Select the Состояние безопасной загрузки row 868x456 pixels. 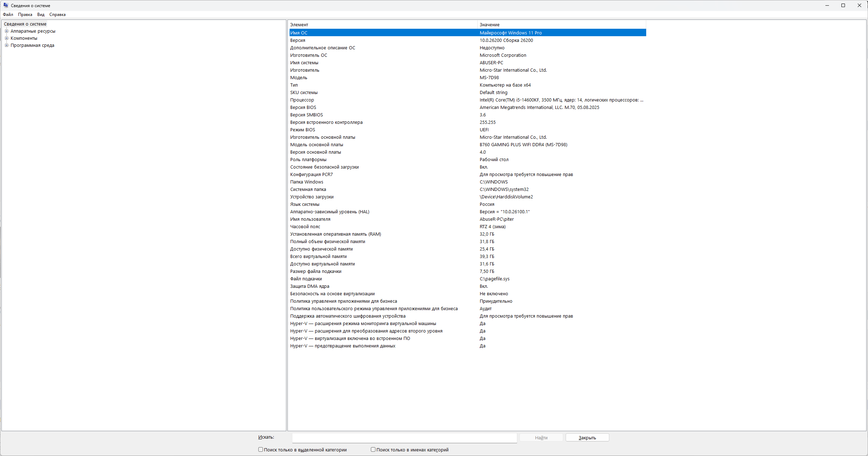click(468, 167)
